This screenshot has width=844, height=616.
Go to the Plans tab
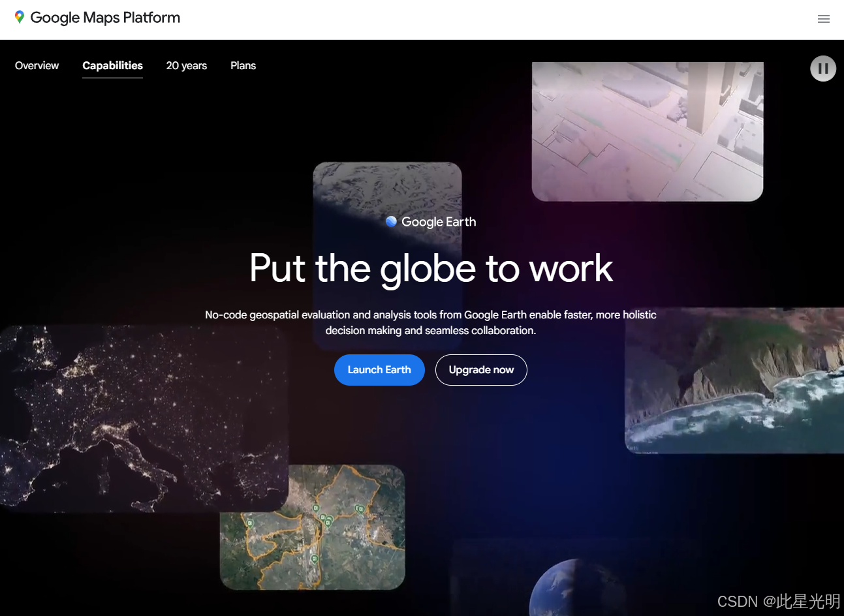[x=243, y=65]
